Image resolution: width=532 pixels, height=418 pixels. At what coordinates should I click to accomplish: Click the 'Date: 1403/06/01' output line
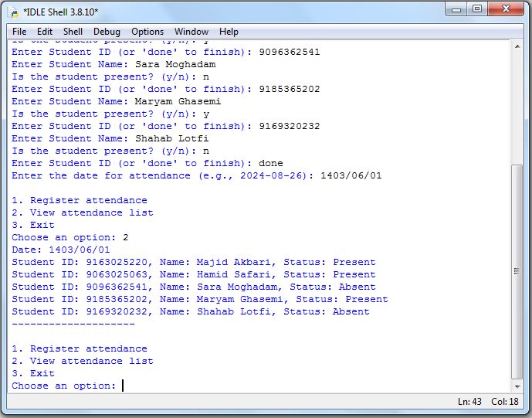[61, 250]
